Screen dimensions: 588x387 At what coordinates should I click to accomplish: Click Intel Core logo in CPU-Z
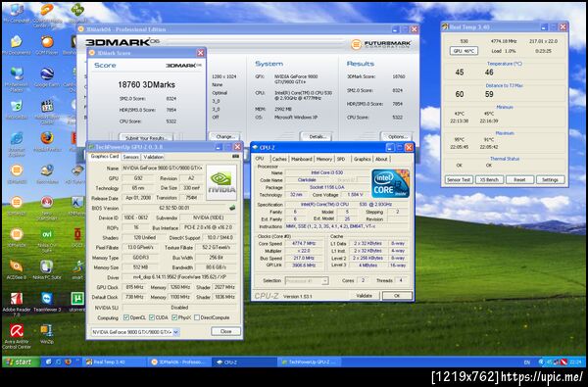(390, 183)
